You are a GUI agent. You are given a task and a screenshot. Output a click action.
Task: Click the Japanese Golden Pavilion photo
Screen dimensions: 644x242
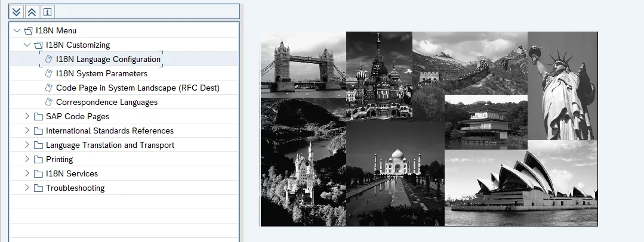(486, 122)
